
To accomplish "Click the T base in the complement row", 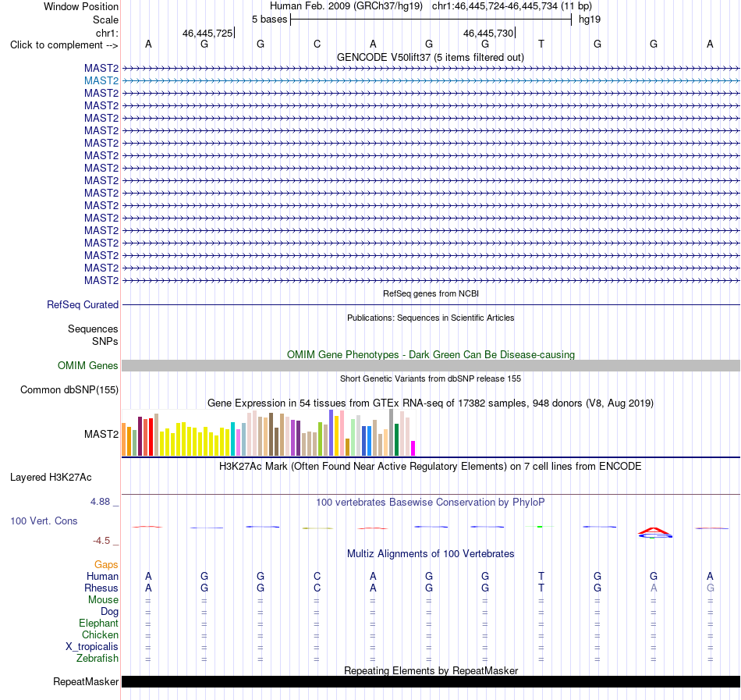I will coord(541,44).
